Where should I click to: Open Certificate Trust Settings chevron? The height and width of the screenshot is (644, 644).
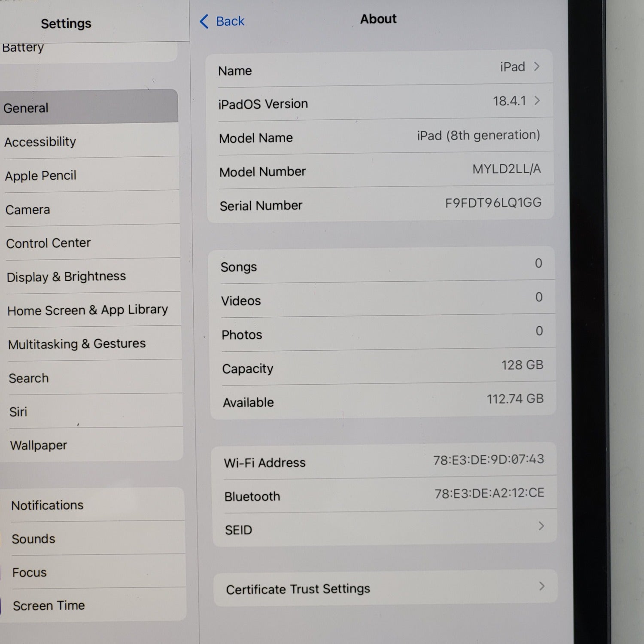point(542,586)
